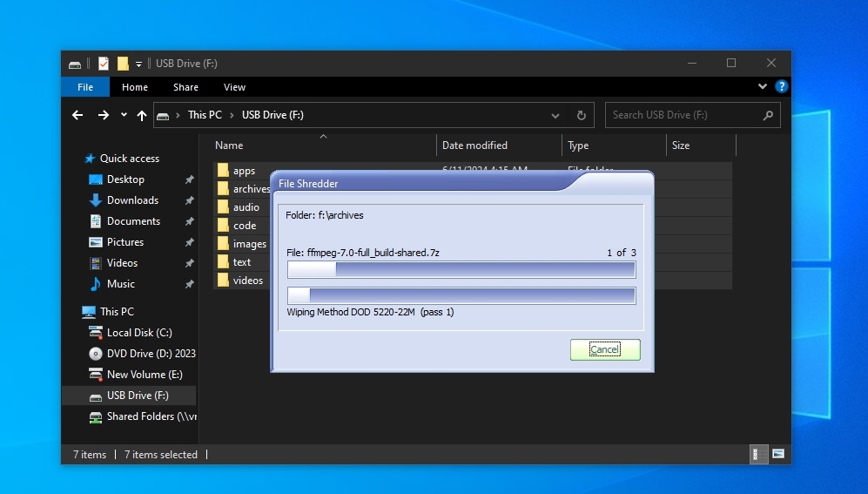This screenshot has height=494, width=868.
Task: Click the file progress bar for ffmpeg archive
Action: pyautogui.click(x=461, y=270)
